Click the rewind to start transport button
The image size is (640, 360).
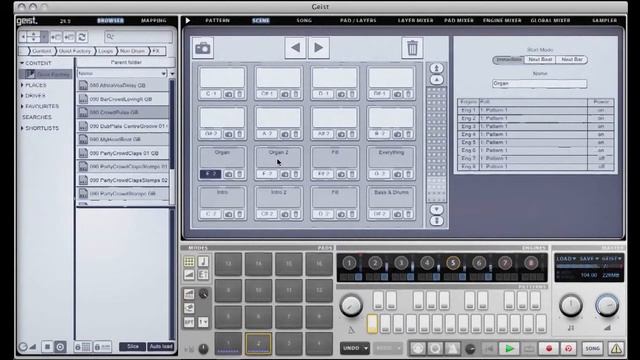[x=489, y=349]
